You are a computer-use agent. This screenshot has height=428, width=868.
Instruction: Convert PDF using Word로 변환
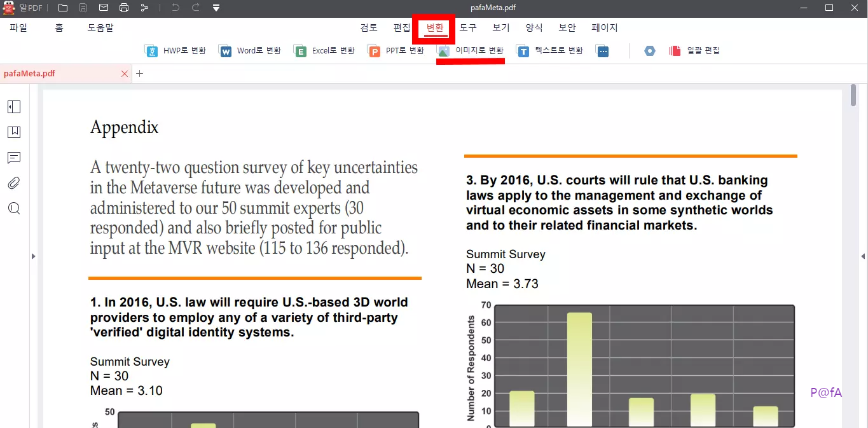click(x=250, y=51)
